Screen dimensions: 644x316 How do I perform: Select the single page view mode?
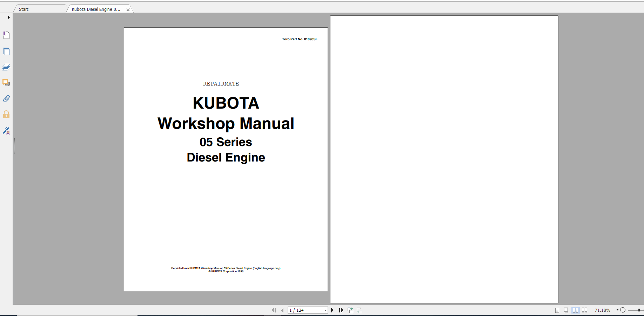point(556,310)
